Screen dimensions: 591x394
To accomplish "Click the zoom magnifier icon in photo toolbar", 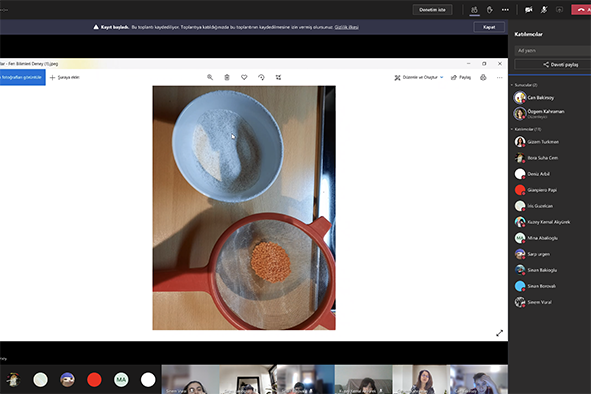I will tap(210, 77).
